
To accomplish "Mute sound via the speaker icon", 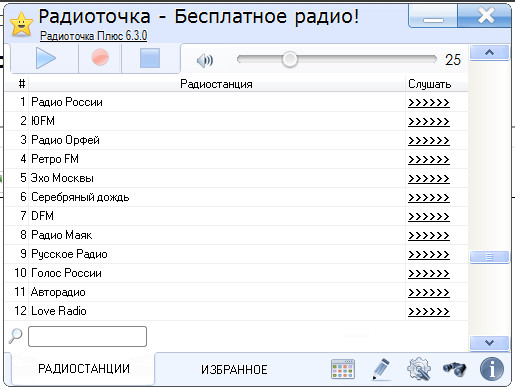I will [205, 61].
